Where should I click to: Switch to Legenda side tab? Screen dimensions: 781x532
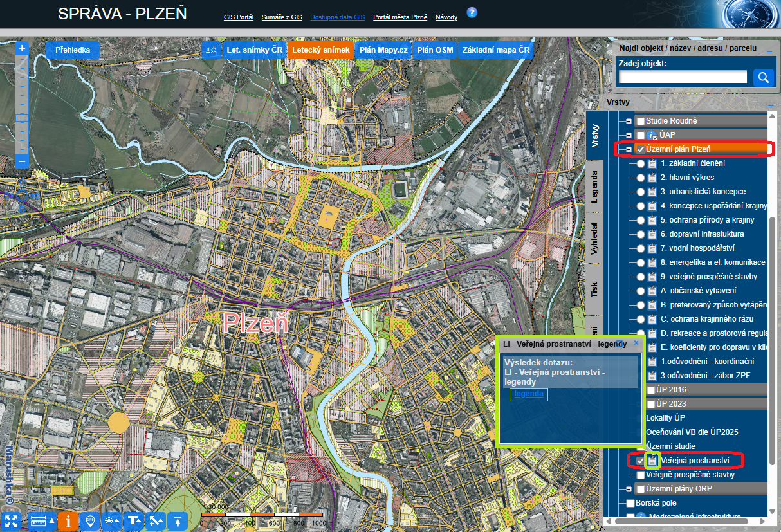(595, 187)
